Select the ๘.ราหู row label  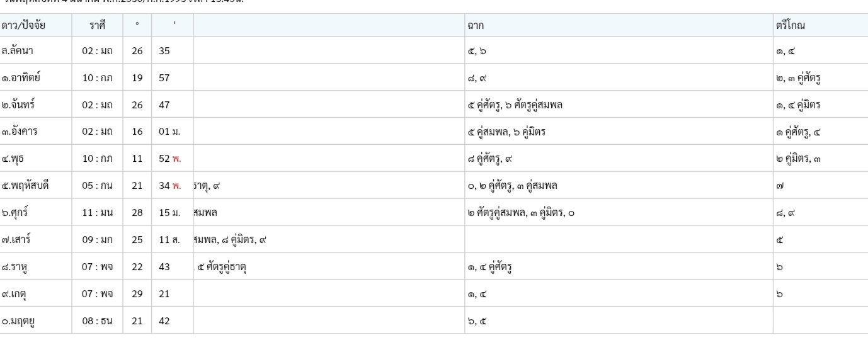(18, 267)
